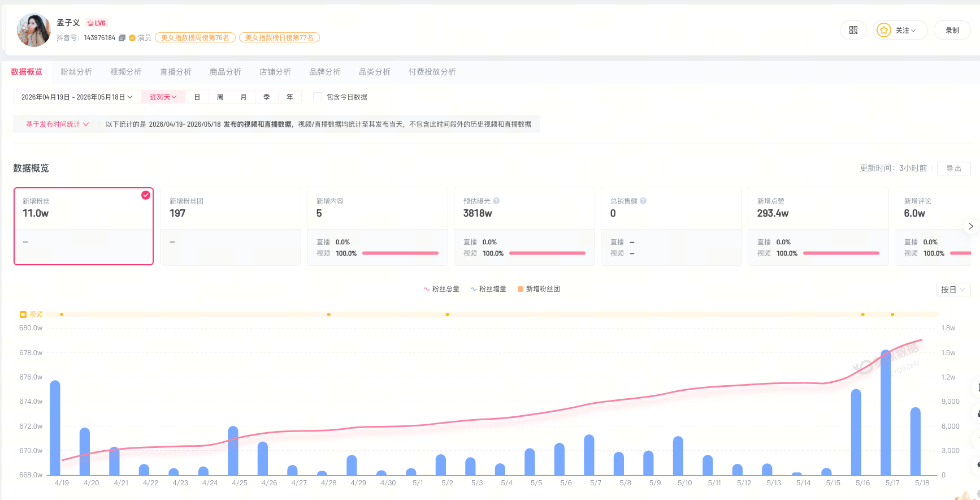The image size is (980, 500).
Task: Open the 按日 granularity dropdown
Action: click(x=953, y=290)
